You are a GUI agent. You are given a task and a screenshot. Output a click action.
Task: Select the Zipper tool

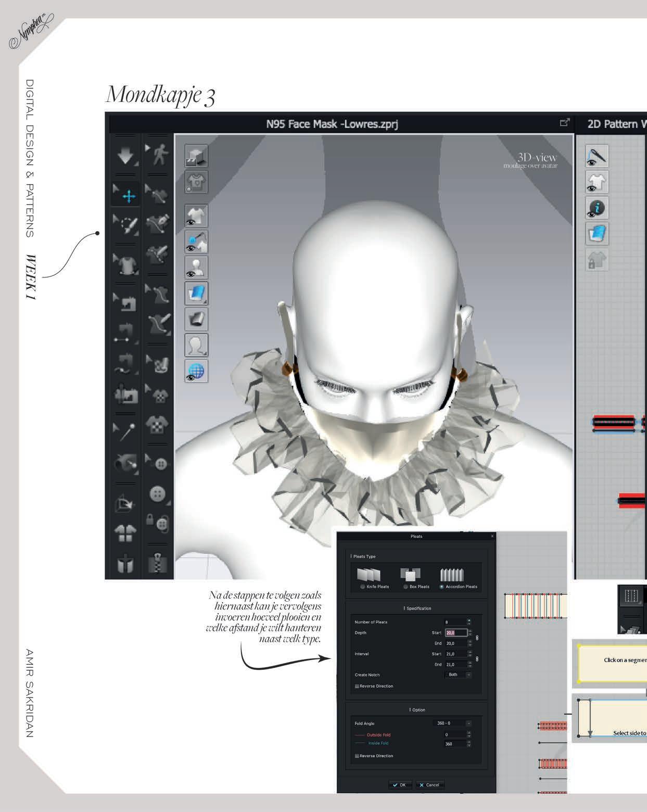point(157,562)
